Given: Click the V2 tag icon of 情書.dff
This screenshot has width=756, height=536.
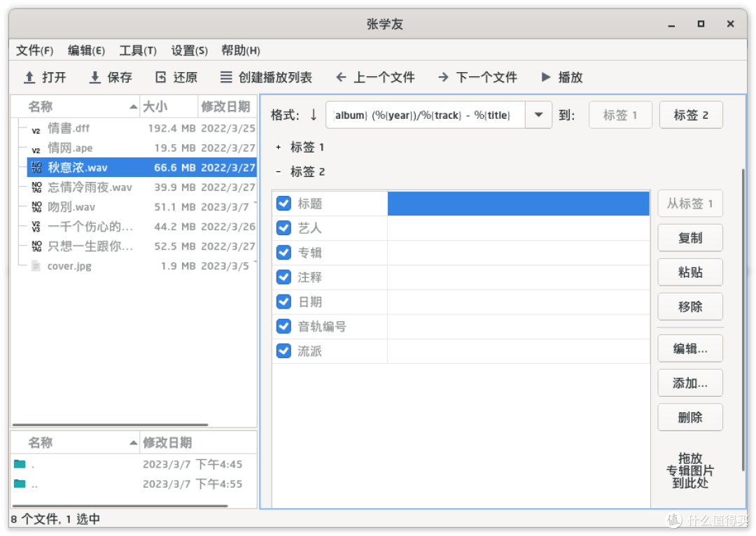Looking at the screenshot, I should (x=36, y=131).
